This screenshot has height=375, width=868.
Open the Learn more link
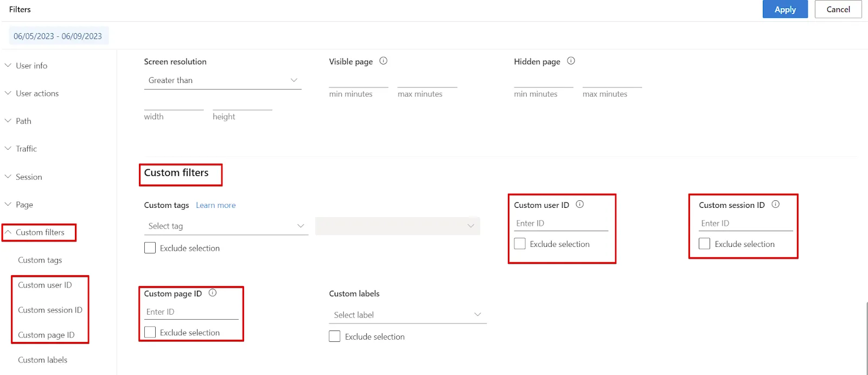click(216, 205)
